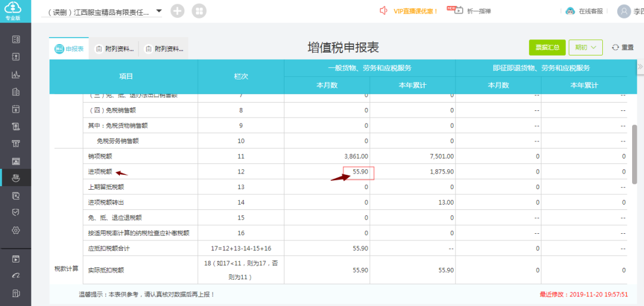Click the round plus button in top bar
Viewport: 644px width, 306px height.
178,11
